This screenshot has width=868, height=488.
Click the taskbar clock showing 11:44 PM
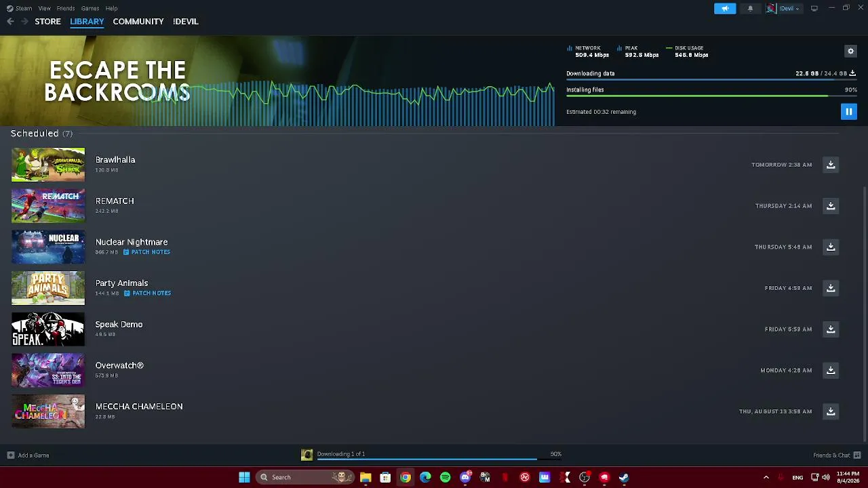[848, 477]
